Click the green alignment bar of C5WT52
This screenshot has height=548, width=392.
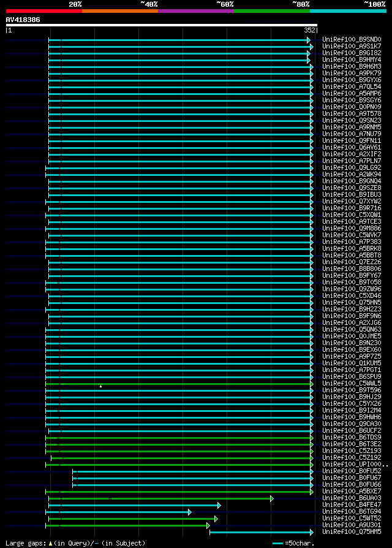tap(132, 519)
